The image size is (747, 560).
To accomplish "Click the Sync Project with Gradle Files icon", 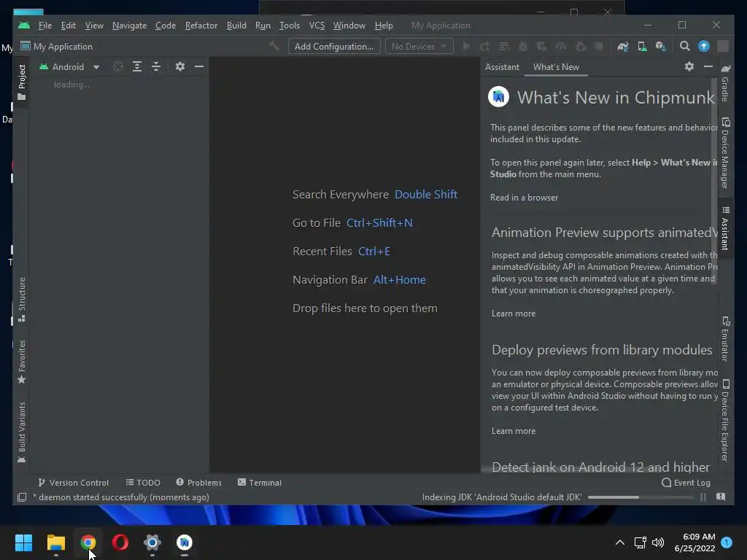I will pos(623,46).
